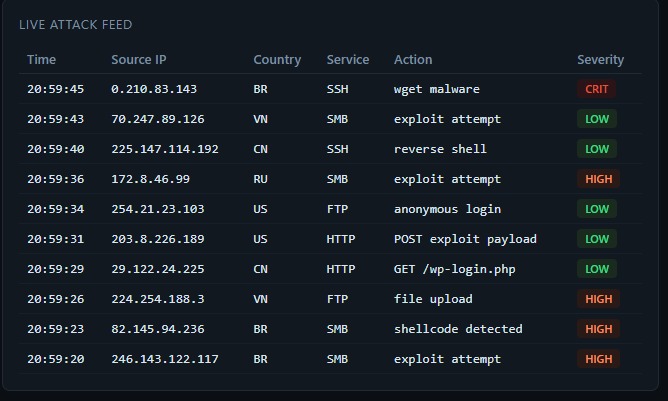Click HIGH badge in file upload row

(x=599, y=299)
